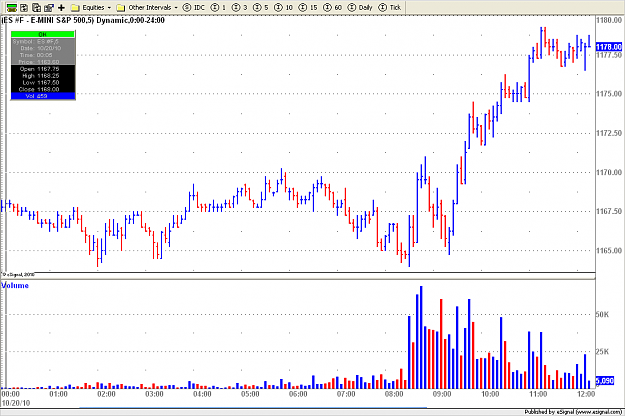Click the 10/20/10 date label
The width and height of the screenshot is (625, 416).
tap(16, 403)
